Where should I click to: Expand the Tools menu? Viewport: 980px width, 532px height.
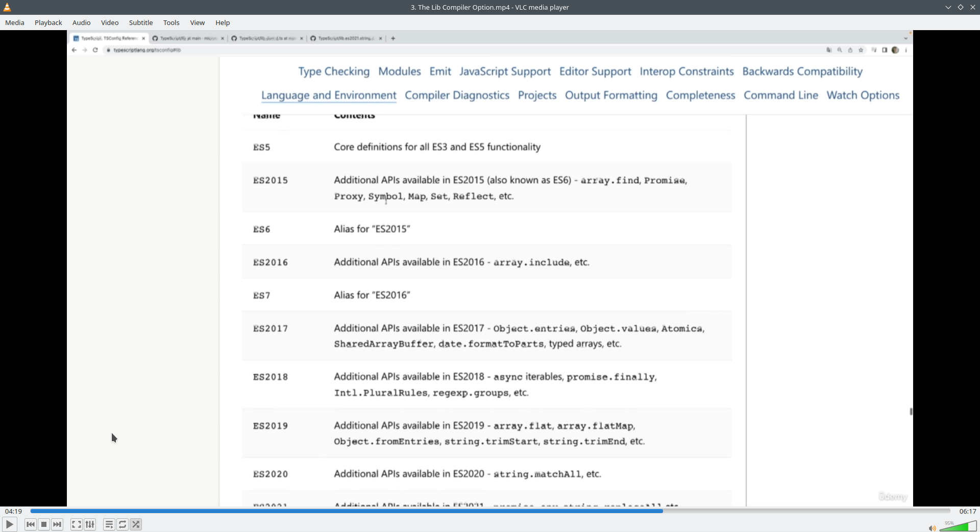[x=171, y=22]
